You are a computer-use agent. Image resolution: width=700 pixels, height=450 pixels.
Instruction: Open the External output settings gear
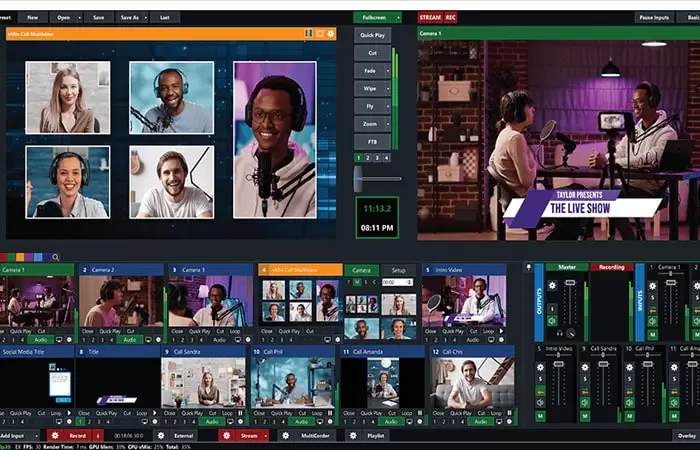pyautogui.click(x=161, y=436)
